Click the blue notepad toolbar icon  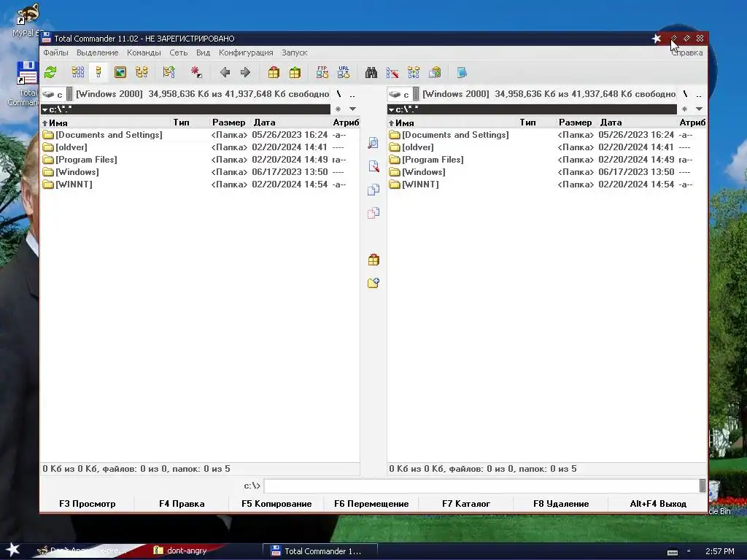point(462,72)
